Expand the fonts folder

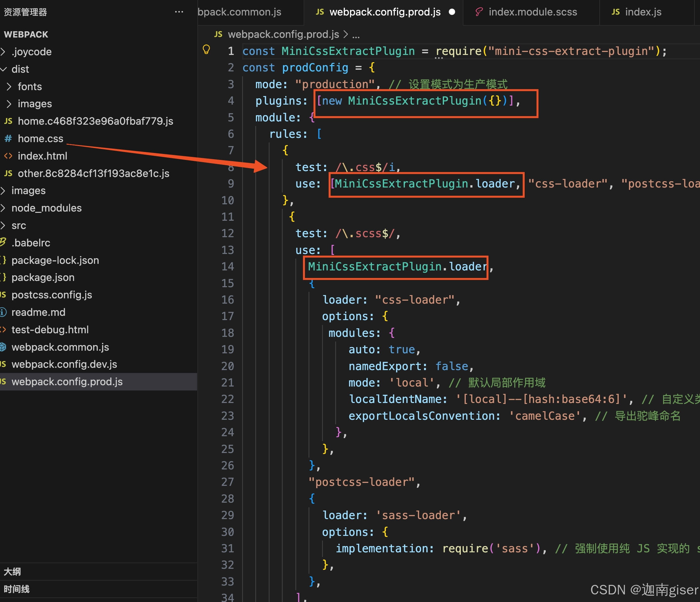click(30, 87)
